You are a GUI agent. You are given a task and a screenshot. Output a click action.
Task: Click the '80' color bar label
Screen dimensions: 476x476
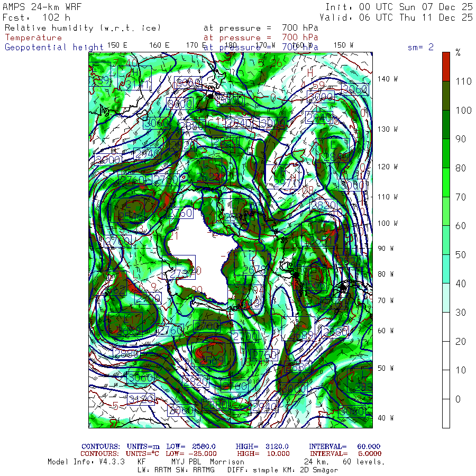tap(461, 168)
